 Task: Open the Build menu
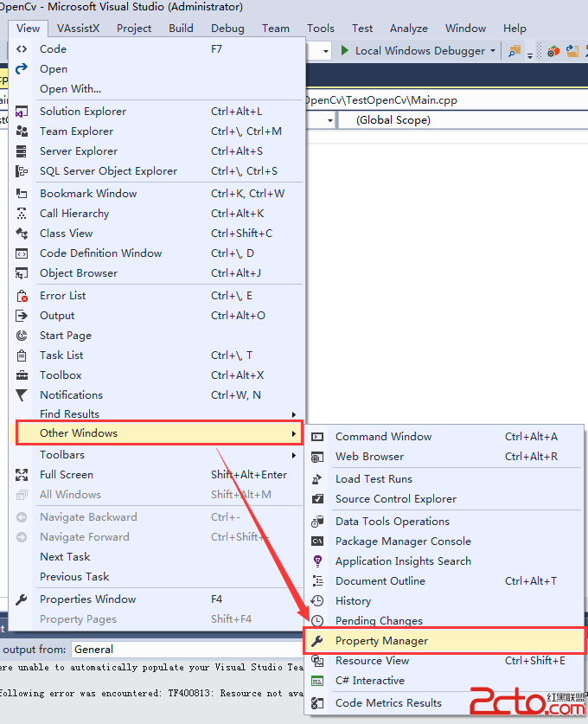point(181,29)
